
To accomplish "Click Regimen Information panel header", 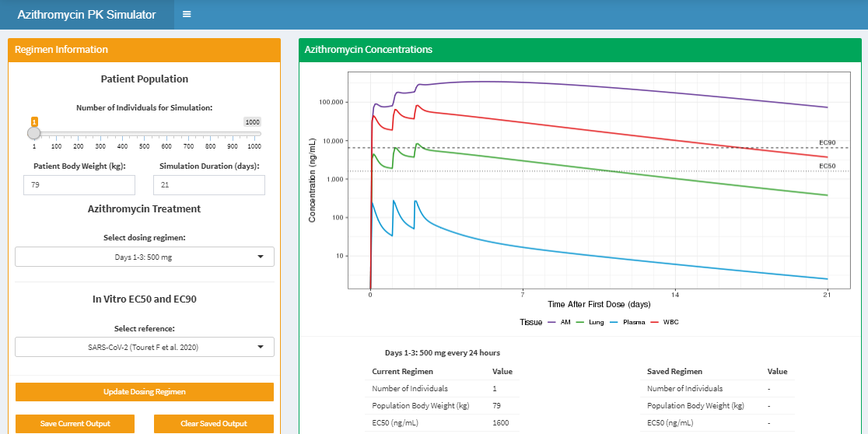I will [145, 50].
